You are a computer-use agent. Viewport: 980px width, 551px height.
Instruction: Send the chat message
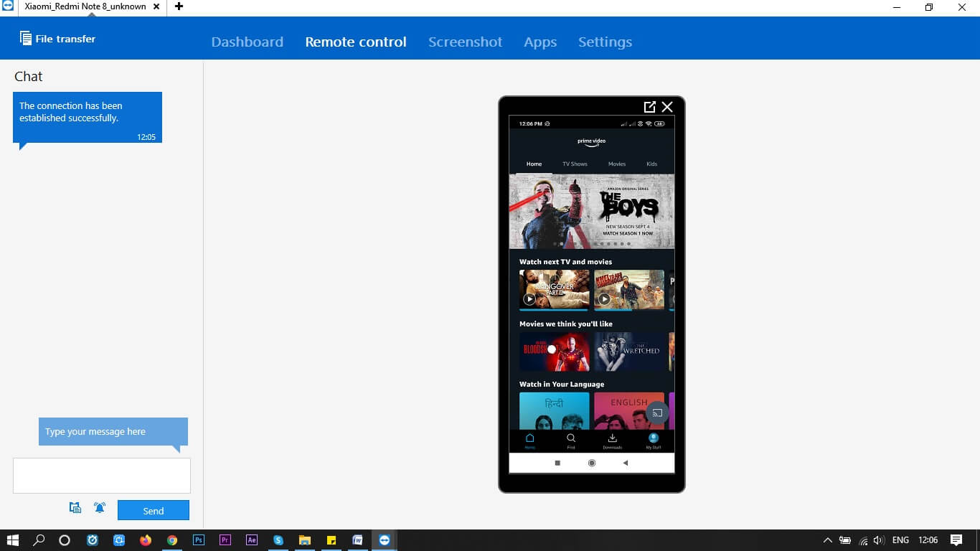coord(154,510)
